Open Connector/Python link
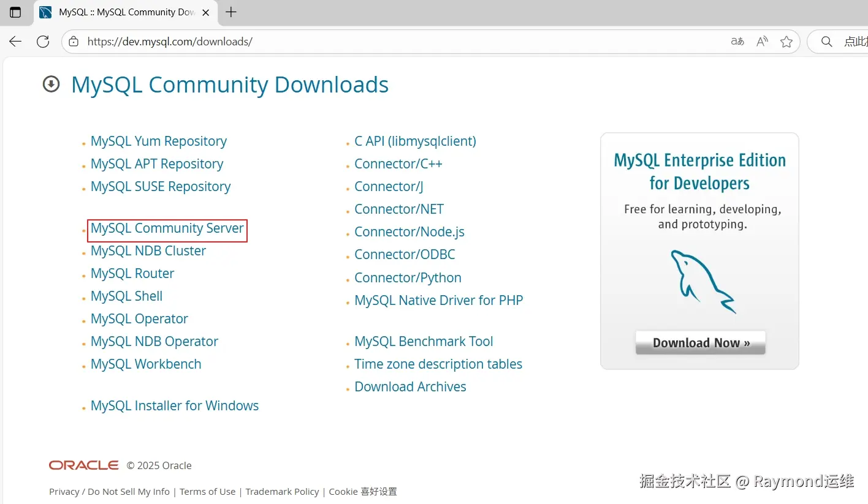 tap(408, 277)
